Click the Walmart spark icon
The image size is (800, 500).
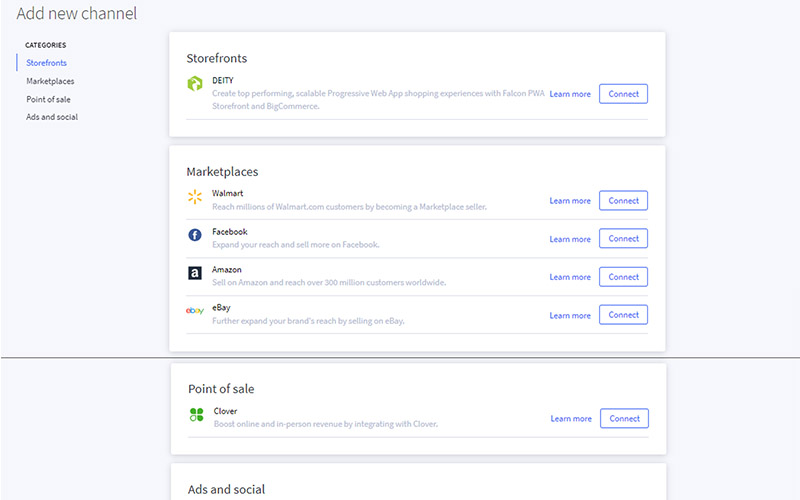pos(195,196)
